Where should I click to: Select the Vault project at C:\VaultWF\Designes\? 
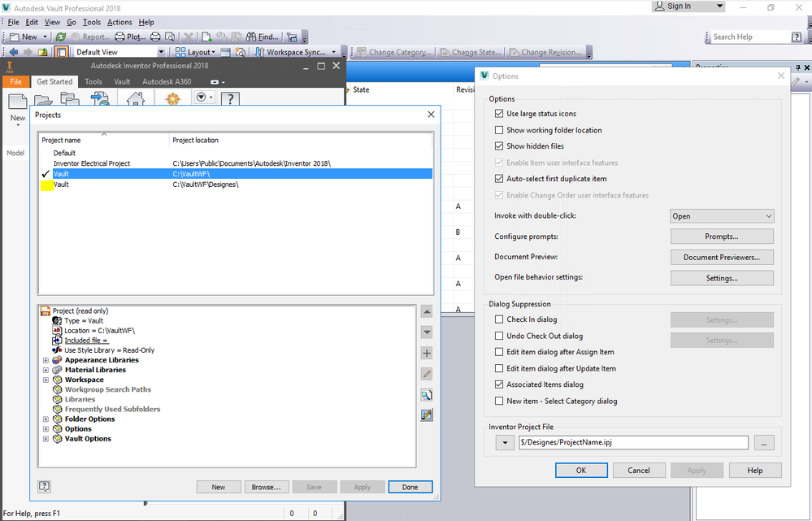[237, 185]
